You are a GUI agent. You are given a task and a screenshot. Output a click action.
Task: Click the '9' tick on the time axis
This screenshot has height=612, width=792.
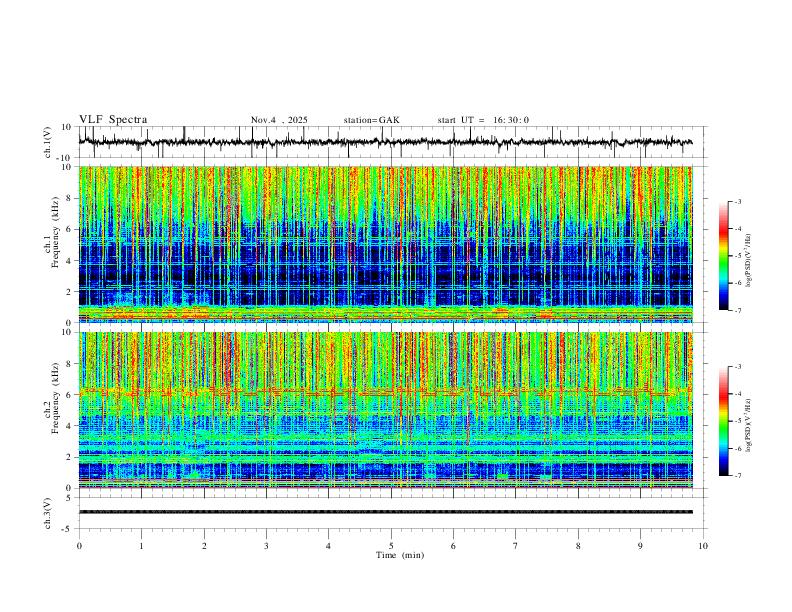click(x=640, y=546)
